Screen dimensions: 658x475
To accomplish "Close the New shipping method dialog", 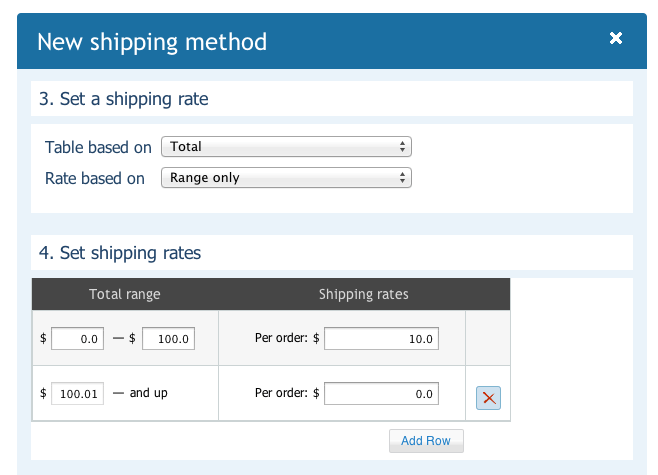I will 616,38.
